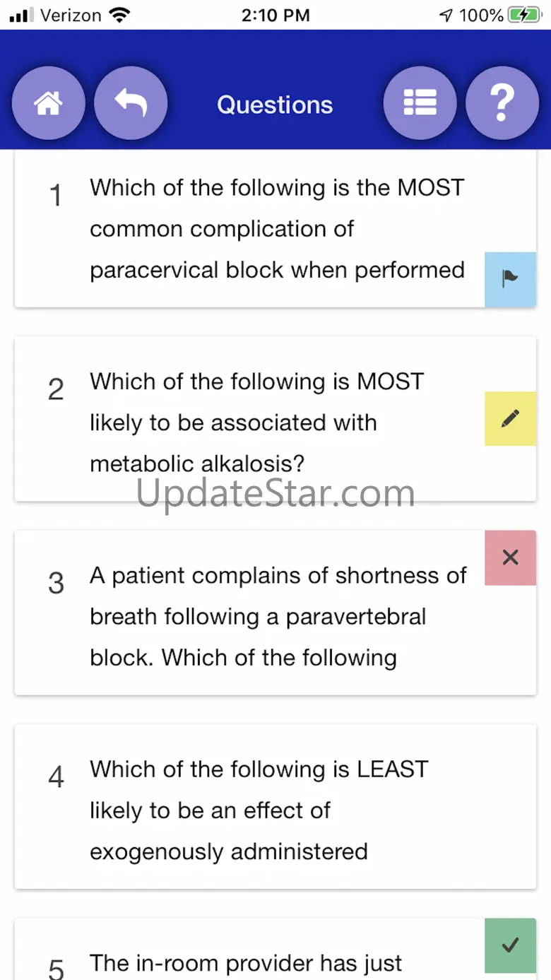Open question 1 about paracervical block
Image resolution: width=551 pixels, height=980 pixels.
[277, 229]
